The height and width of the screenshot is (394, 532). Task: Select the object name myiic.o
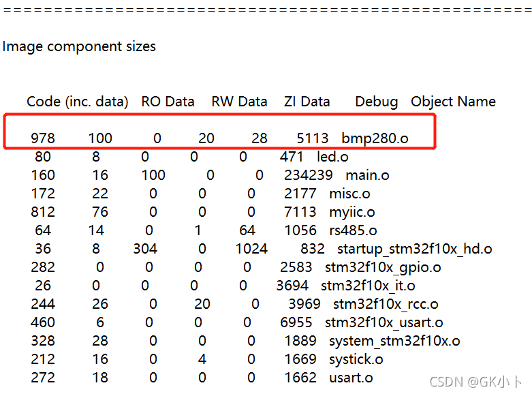[x=352, y=212]
